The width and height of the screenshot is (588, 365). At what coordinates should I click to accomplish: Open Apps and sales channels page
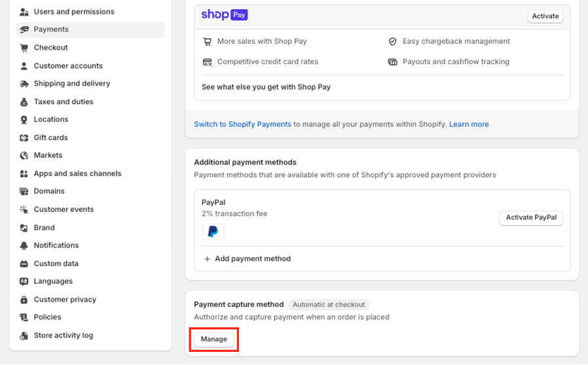(77, 174)
